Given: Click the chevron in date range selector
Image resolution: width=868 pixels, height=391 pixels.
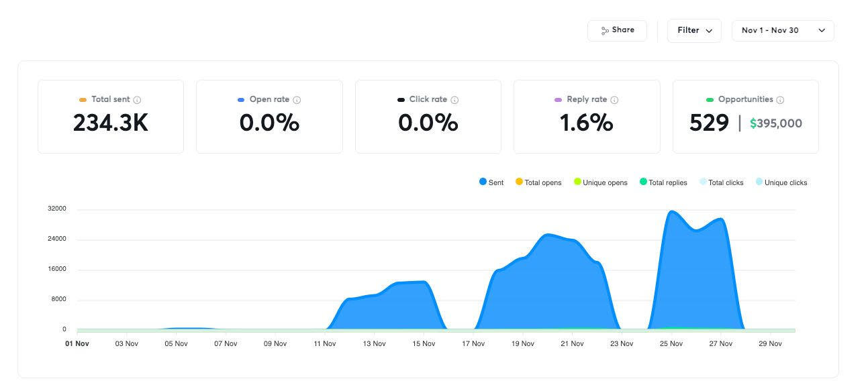Looking at the screenshot, I should click(x=822, y=31).
